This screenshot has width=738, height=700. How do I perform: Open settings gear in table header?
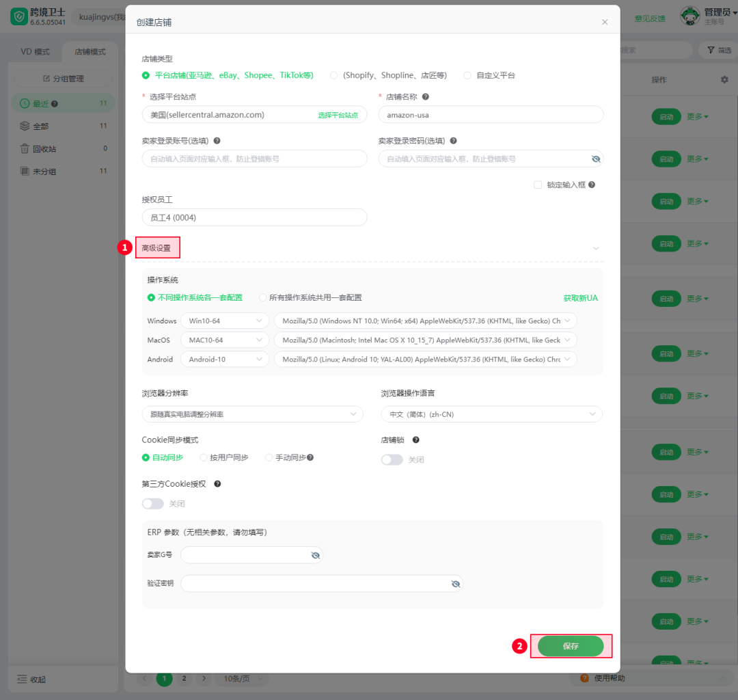[x=724, y=80]
